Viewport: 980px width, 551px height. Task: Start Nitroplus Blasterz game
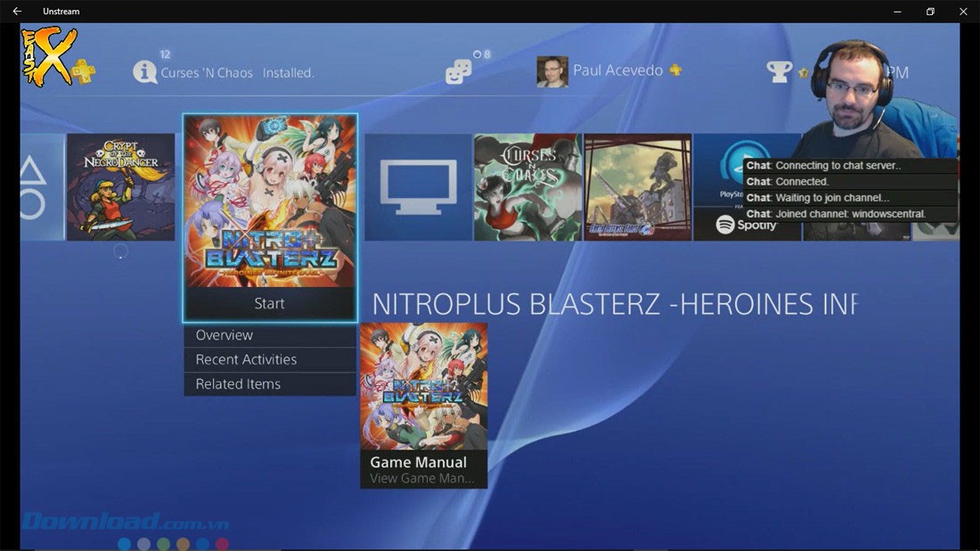(x=270, y=303)
